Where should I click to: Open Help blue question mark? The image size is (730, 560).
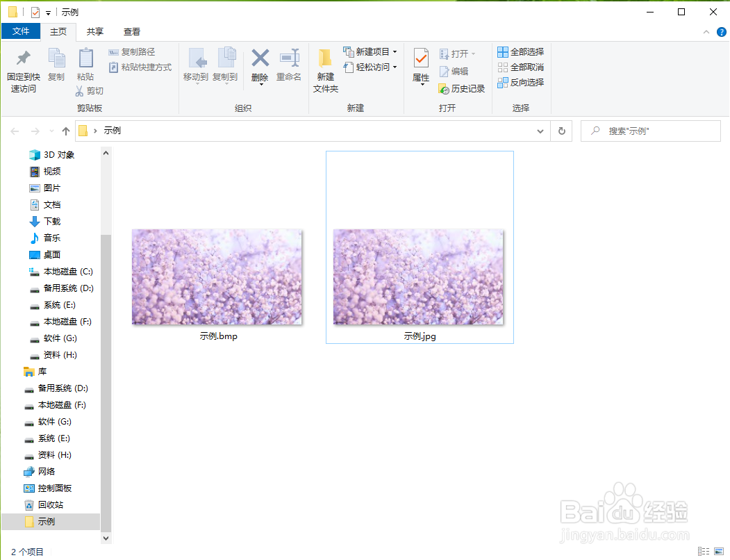pos(721,32)
